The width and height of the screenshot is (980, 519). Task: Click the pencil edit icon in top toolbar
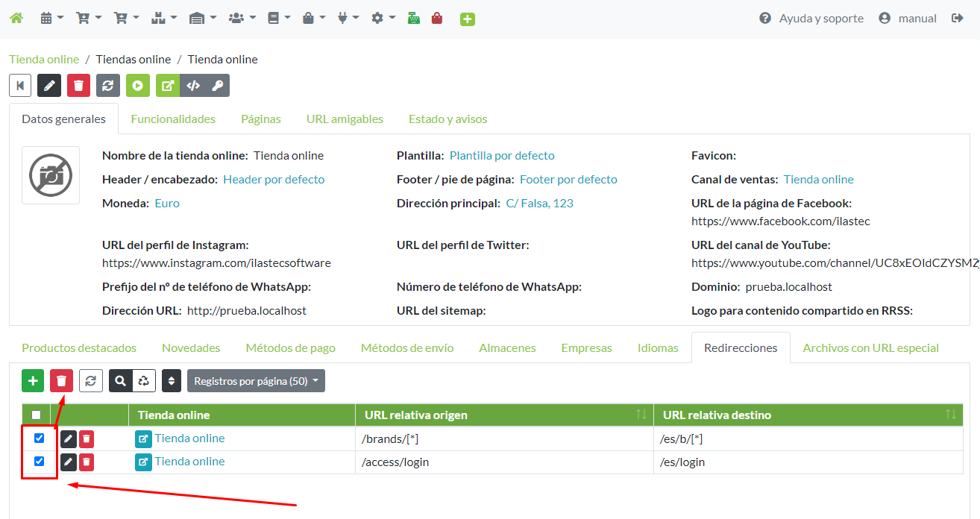49,86
